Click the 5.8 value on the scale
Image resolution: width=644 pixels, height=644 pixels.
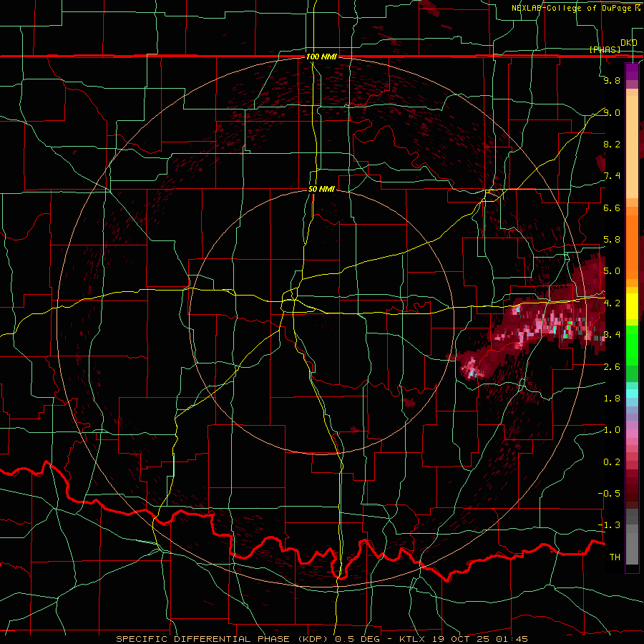tap(612, 240)
